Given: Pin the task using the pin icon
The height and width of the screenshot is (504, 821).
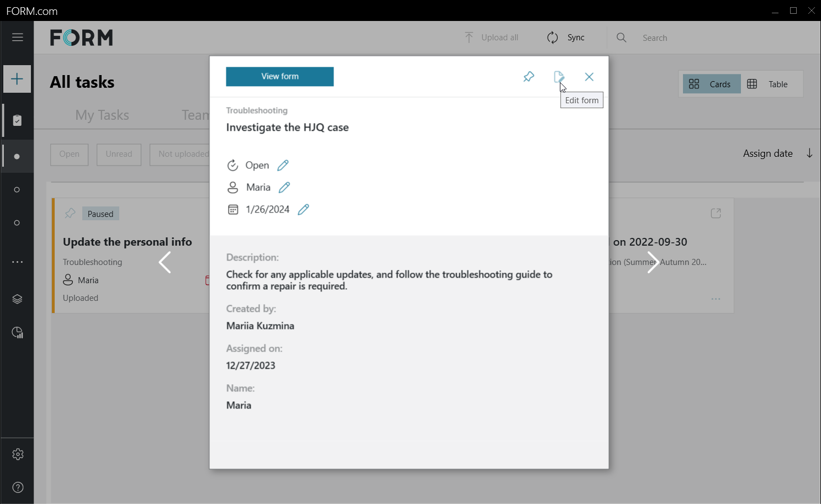Looking at the screenshot, I should (x=528, y=77).
